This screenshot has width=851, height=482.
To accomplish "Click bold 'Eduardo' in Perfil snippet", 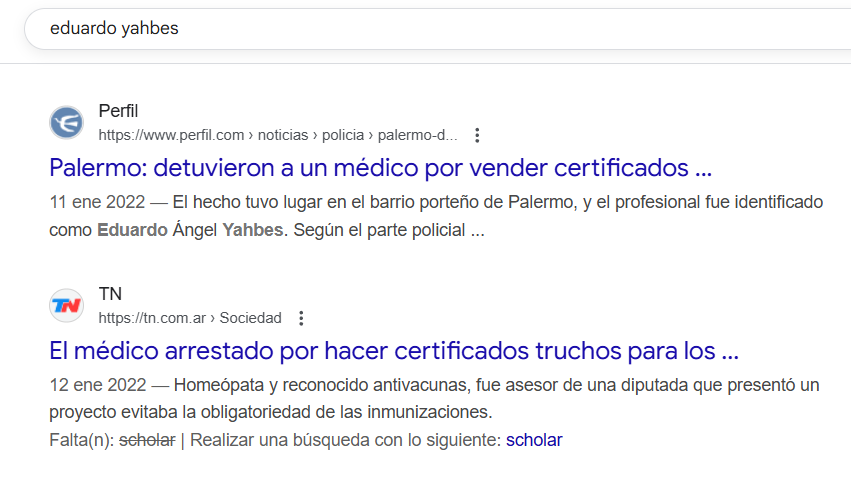I will (x=132, y=230).
